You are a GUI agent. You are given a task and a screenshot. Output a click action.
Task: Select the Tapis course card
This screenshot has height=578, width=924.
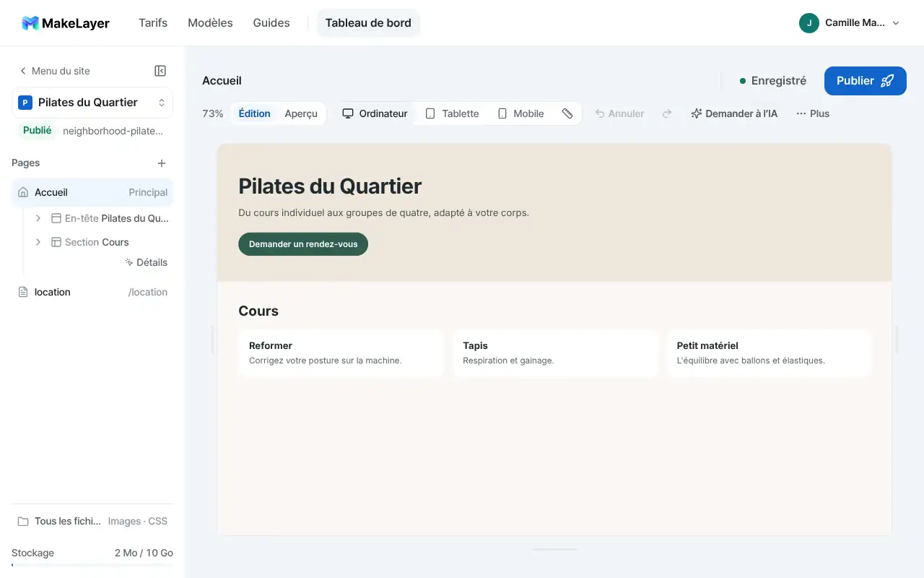point(555,353)
